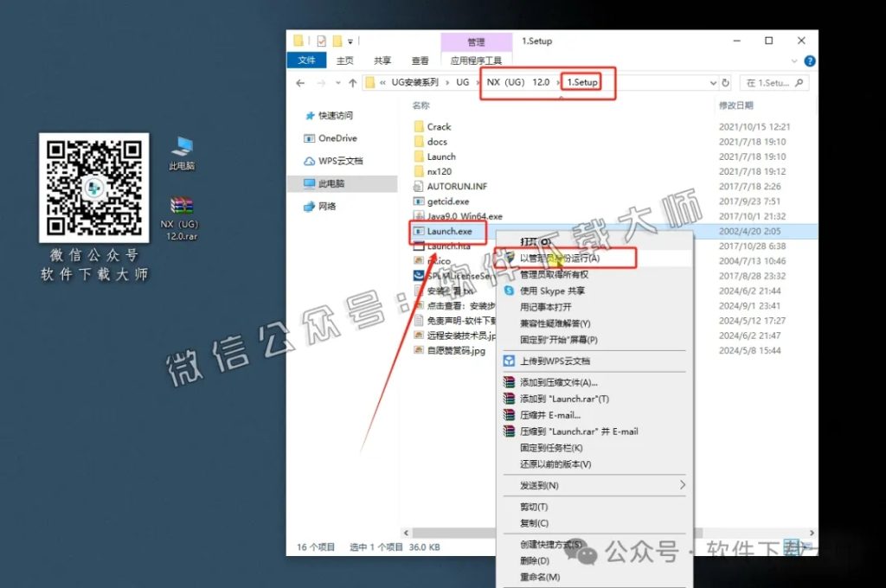
Task: Select the Java9.0_Win64.exe installer
Action: (x=463, y=215)
